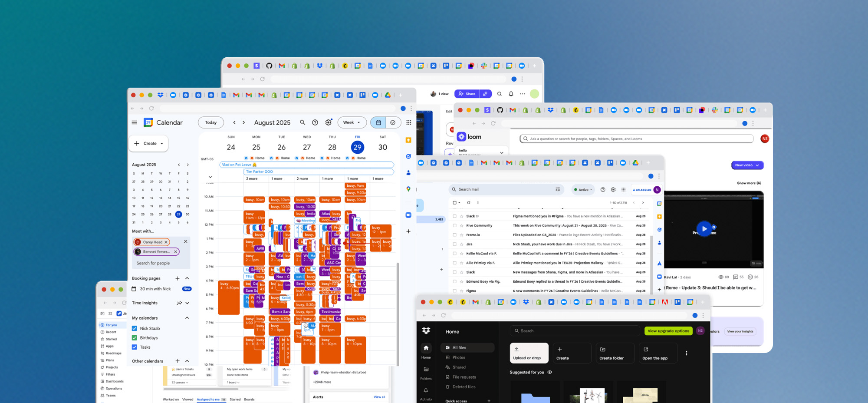Toggle Birthdays calendar checkbox
The image size is (868, 403).
pos(135,338)
